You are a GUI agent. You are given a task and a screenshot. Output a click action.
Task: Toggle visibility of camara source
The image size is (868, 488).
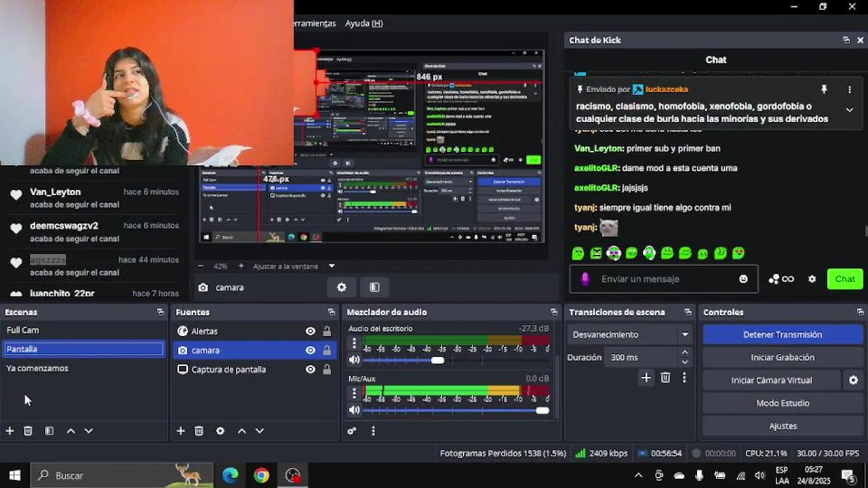click(x=311, y=350)
